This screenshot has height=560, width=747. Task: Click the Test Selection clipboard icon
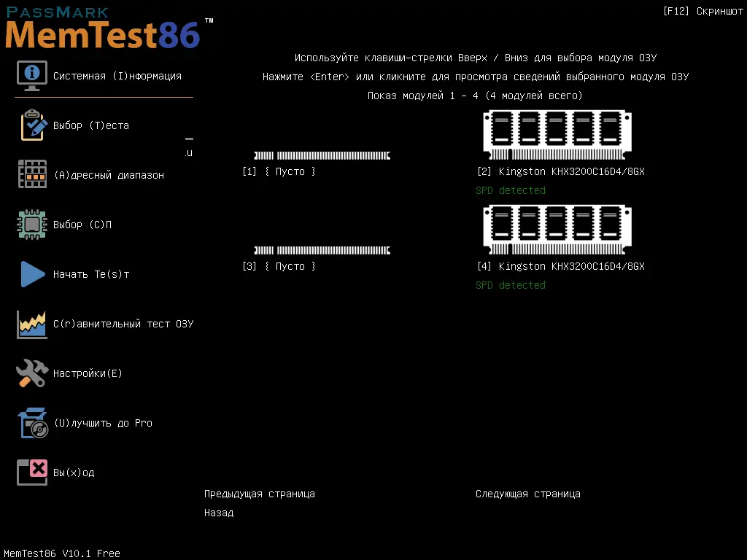[x=34, y=125]
